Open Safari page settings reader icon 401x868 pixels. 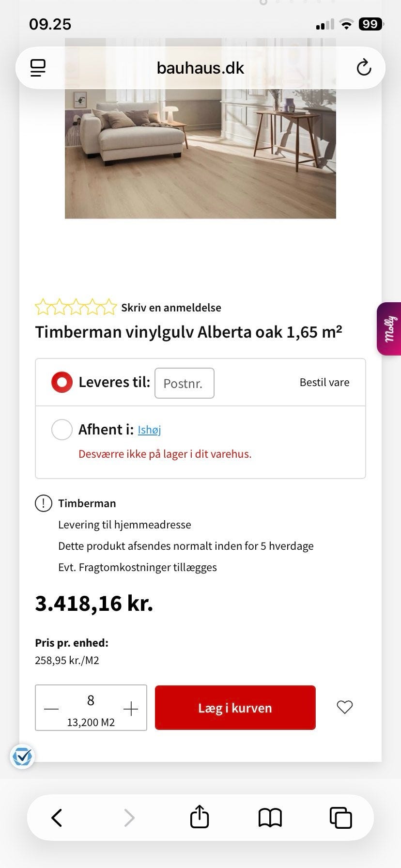pyautogui.click(x=38, y=68)
